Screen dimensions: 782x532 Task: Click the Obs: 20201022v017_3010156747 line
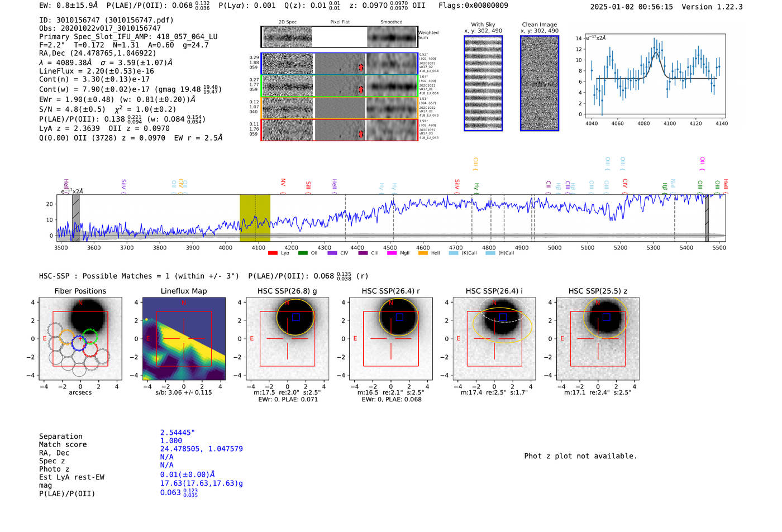click(100, 28)
